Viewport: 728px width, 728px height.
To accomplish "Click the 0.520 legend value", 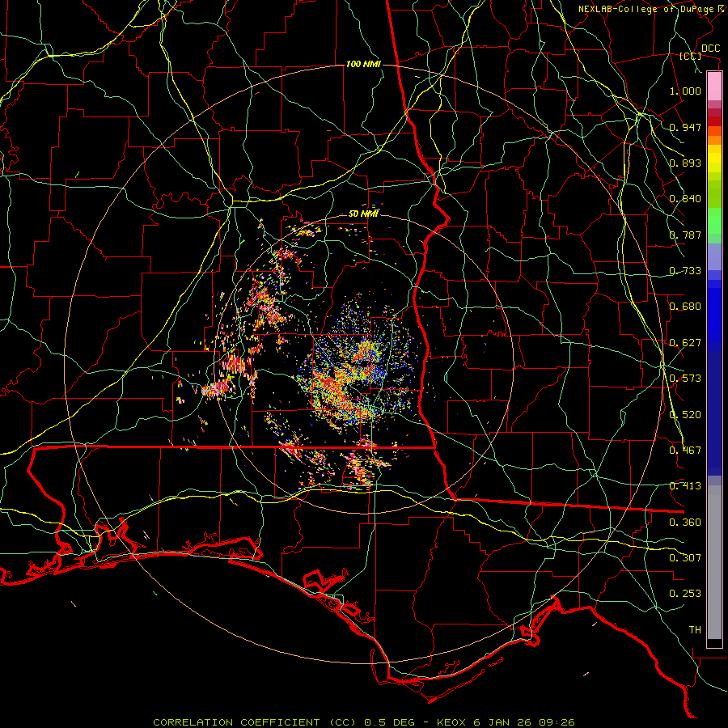I will tap(685, 415).
